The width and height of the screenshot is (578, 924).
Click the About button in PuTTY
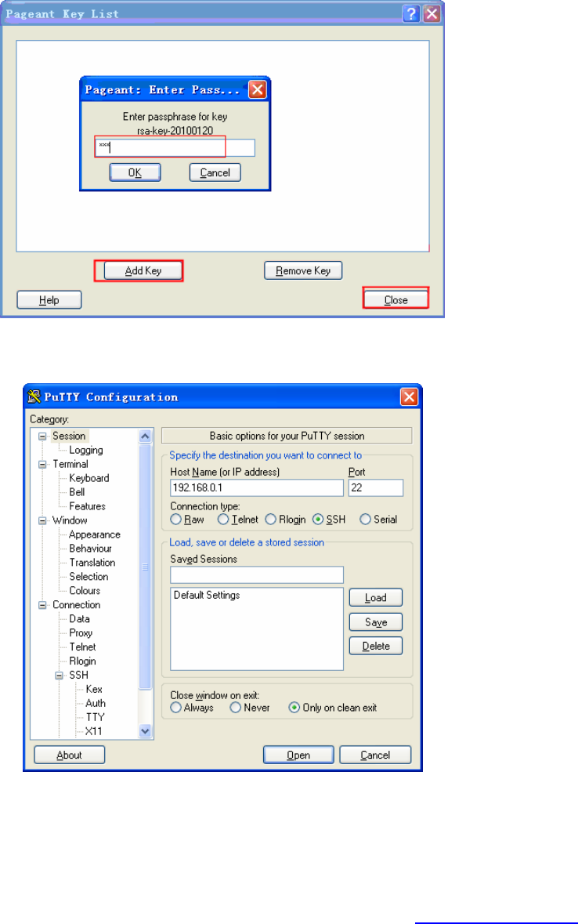pyautogui.click(x=69, y=755)
